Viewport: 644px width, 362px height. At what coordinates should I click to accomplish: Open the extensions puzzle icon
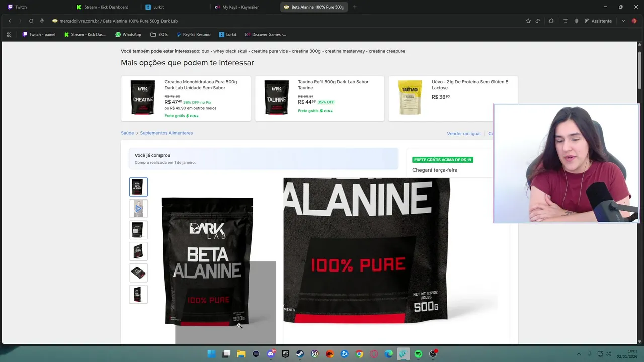click(551, 21)
